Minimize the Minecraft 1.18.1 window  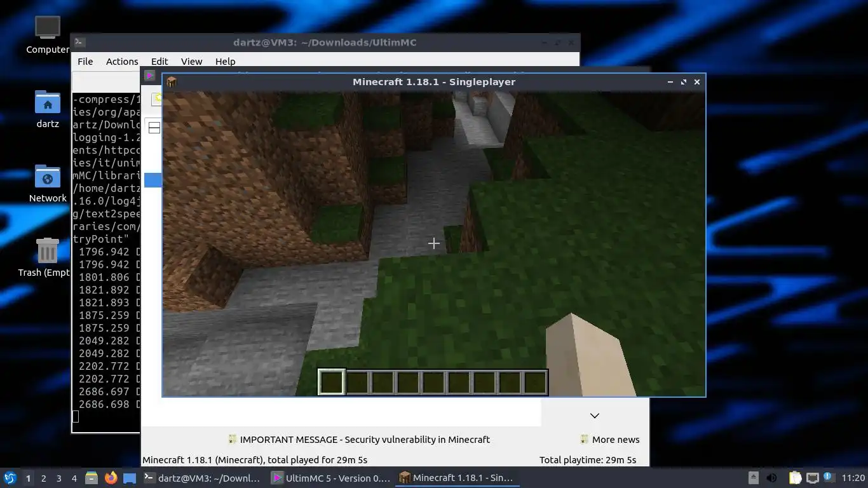(670, 82)
